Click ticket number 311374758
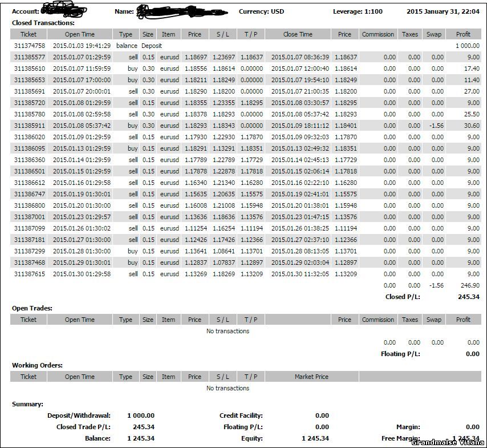The image size is (487, 448). (30, 46)
